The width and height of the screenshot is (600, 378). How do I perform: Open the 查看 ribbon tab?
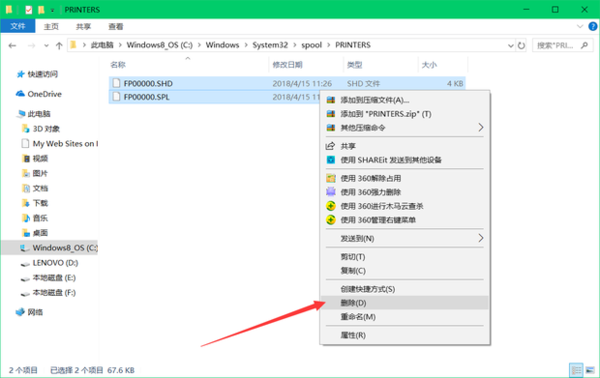click(116, 26)
